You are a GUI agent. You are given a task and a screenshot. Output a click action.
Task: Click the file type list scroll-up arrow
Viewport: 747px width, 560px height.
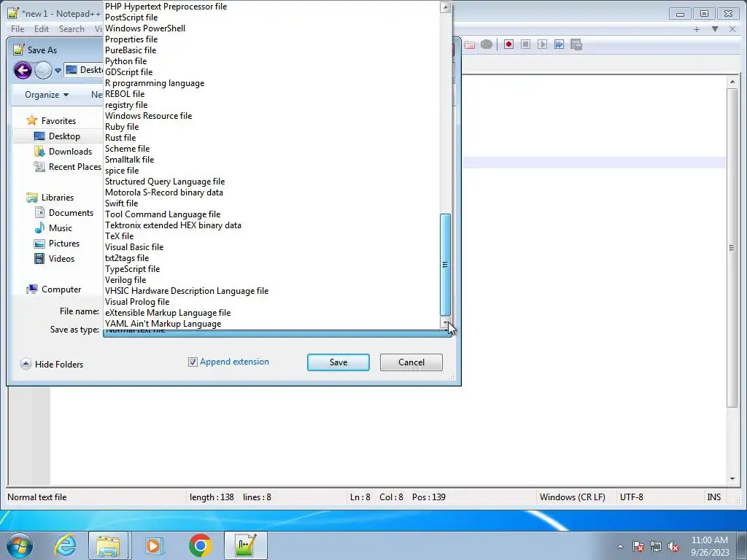click(x=445, y=7)
